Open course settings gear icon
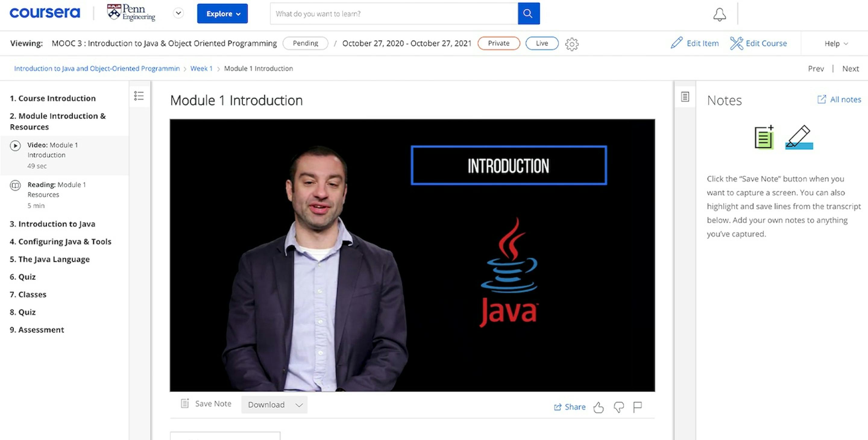Viewport: 868px width, 440px height. pyautogui.click(x=572, y=44)
